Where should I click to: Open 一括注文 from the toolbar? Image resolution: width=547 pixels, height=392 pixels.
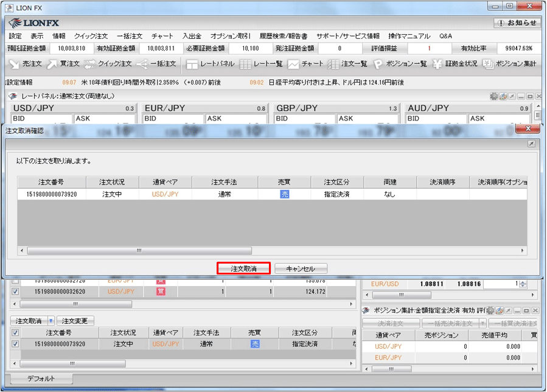click(156, 64)
